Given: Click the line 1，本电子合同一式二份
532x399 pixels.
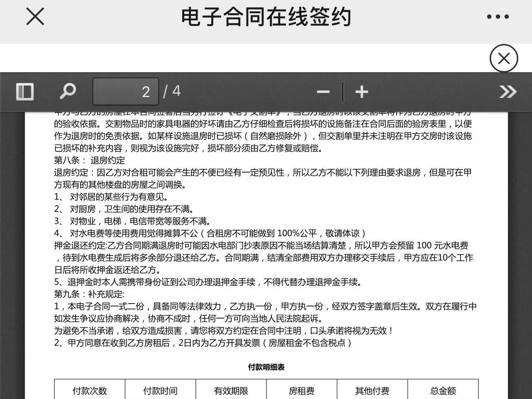Looking at the screenshot, I should tap(266, 306).
